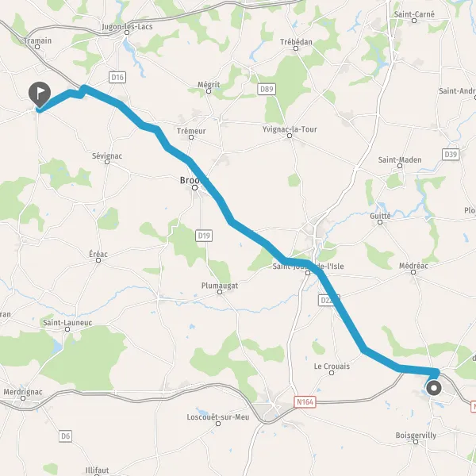
Task: Select the Sévignac town marker
Action: pos(107,162)
